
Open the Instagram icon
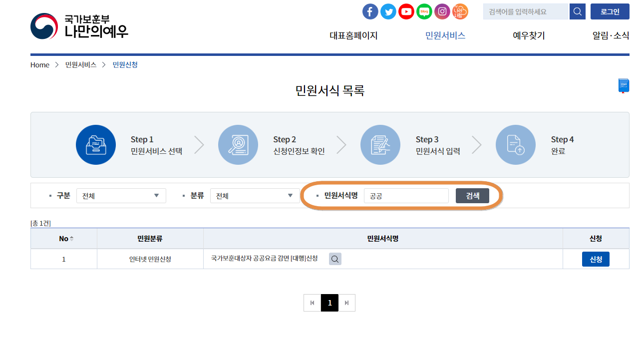442,11
